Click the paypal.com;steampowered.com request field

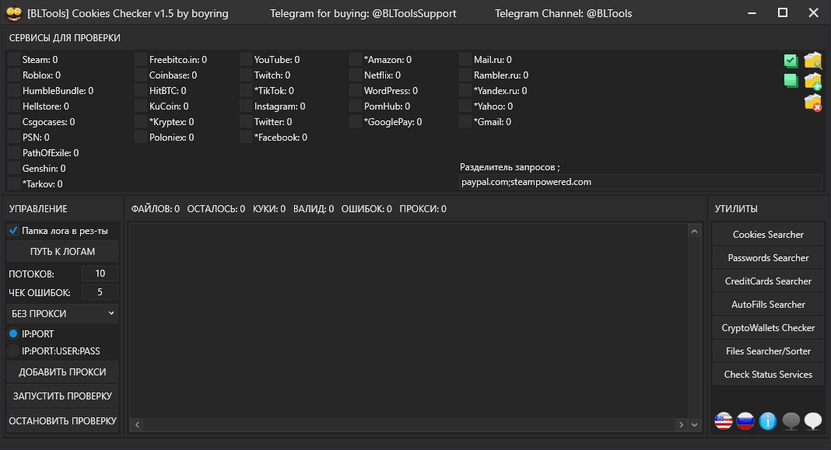click(x=641, y=182)
